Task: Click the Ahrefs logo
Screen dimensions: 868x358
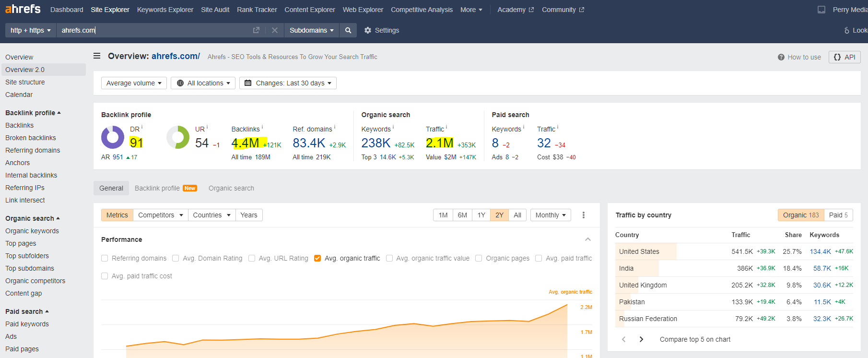Action: point(23,9)
